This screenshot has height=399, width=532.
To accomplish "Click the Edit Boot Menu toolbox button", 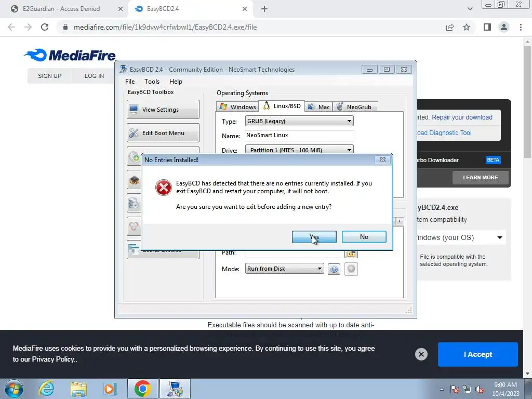I will coord(163,133).
